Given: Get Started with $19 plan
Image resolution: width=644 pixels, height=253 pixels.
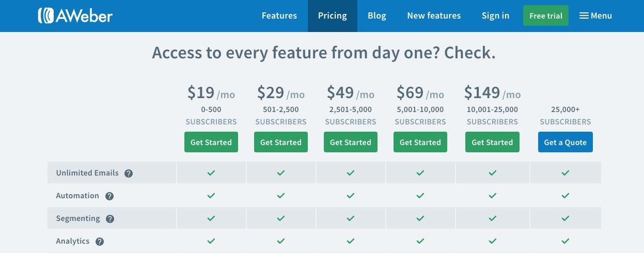Looking at the screenshot, I should pyautogui.click(x=211, y=143).
